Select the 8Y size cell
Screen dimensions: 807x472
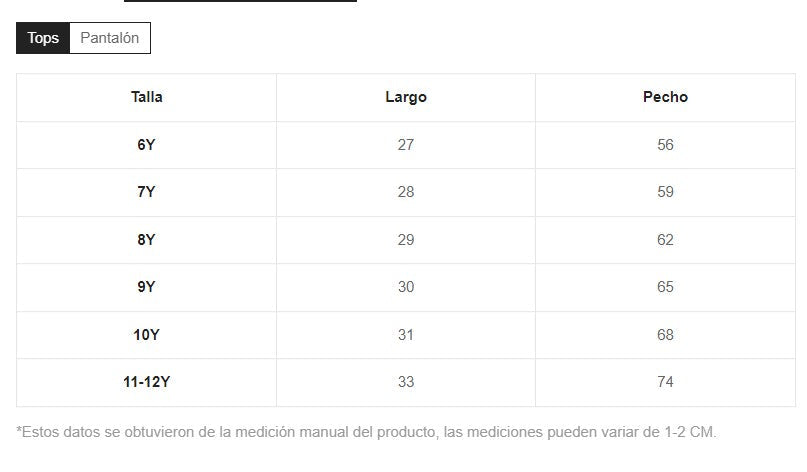point(146,240)
